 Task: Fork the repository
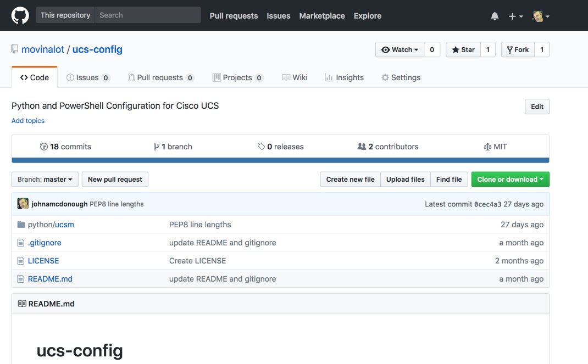click(518, 49)
